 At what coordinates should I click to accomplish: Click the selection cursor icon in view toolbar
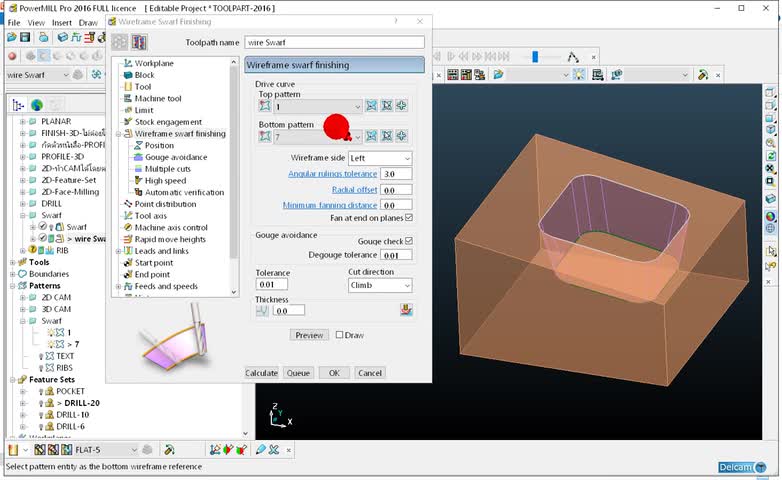click(771, 252)
